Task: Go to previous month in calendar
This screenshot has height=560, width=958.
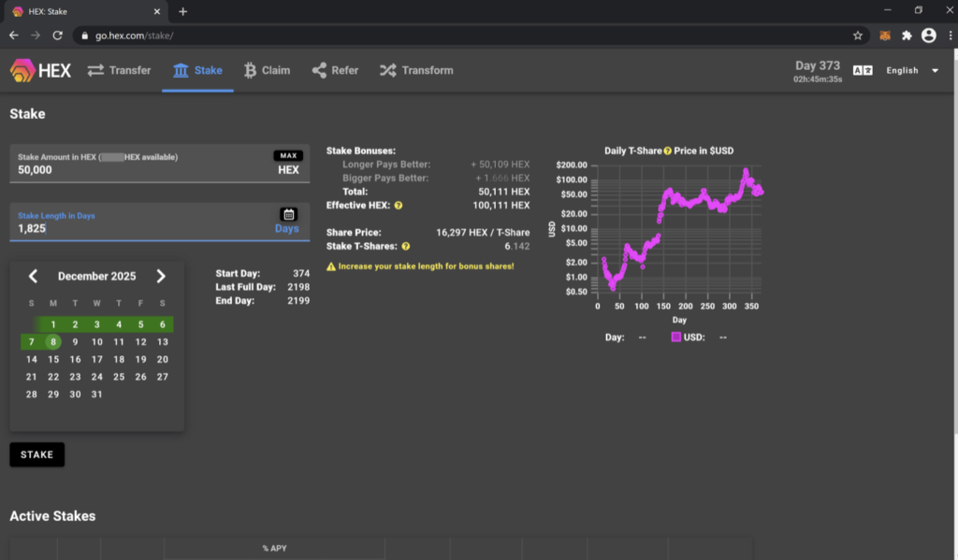Action: click(x=33, y=276)
